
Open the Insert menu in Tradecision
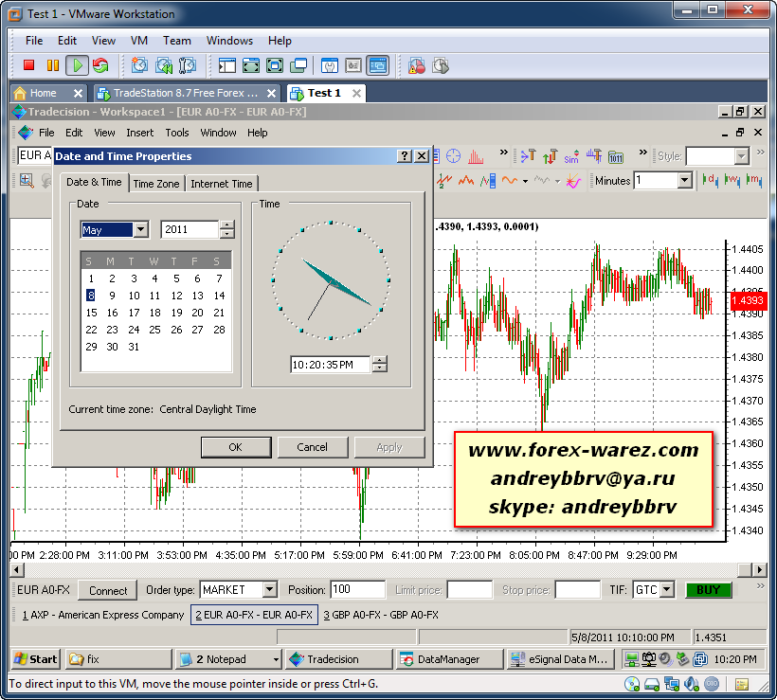click(139, 133)
